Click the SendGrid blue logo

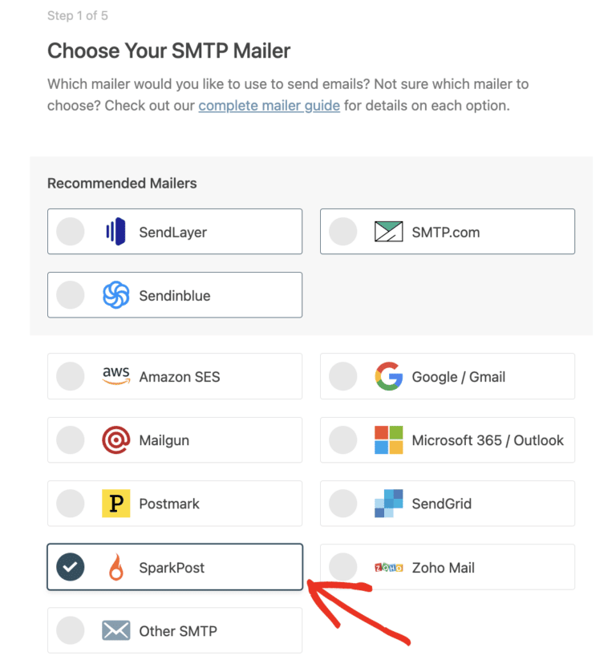[389, 504]
